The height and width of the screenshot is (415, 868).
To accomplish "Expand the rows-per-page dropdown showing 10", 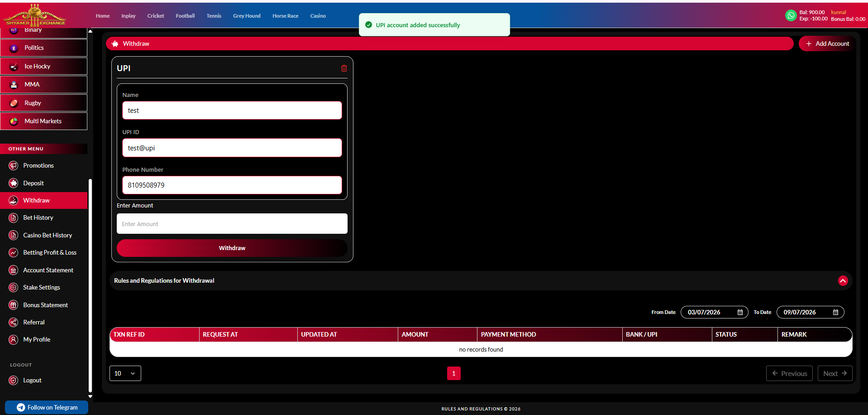I will pyautogui.click(x=125, y=373).
